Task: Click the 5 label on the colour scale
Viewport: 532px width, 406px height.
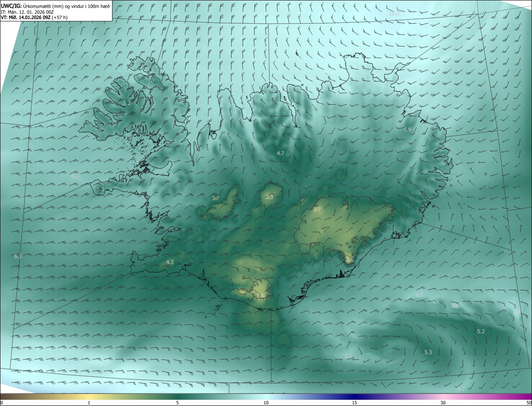Action: [177, 403]
